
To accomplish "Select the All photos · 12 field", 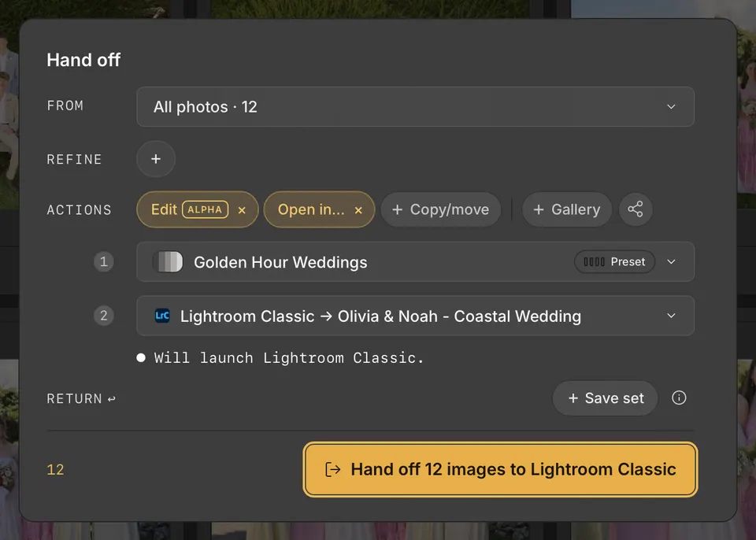I will (415, 106).
